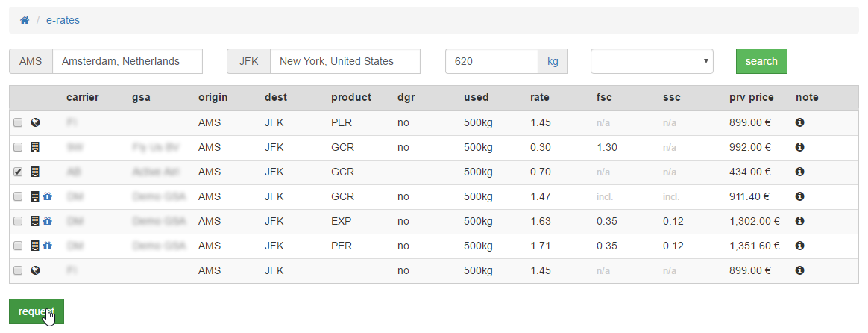Click the gift icon in the 911.40 € row
The width and height of the screenshot is (868, 333).
[x=48, y=196]
